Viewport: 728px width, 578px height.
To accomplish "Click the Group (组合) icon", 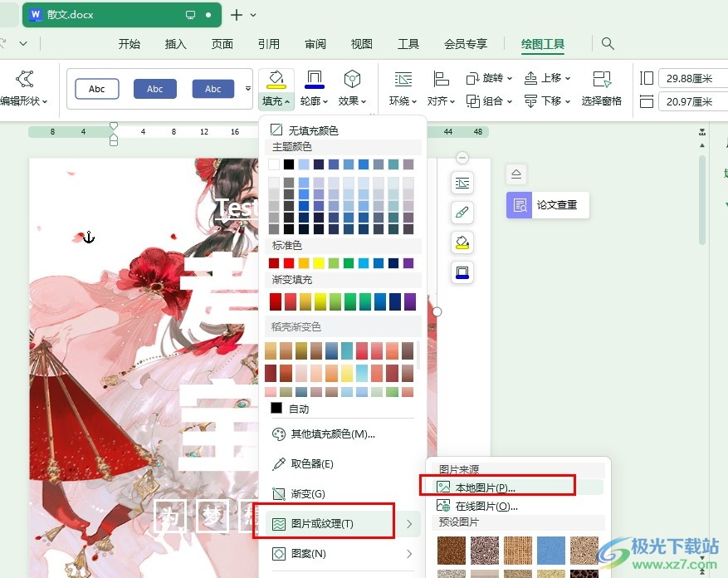I will (472, 100).
